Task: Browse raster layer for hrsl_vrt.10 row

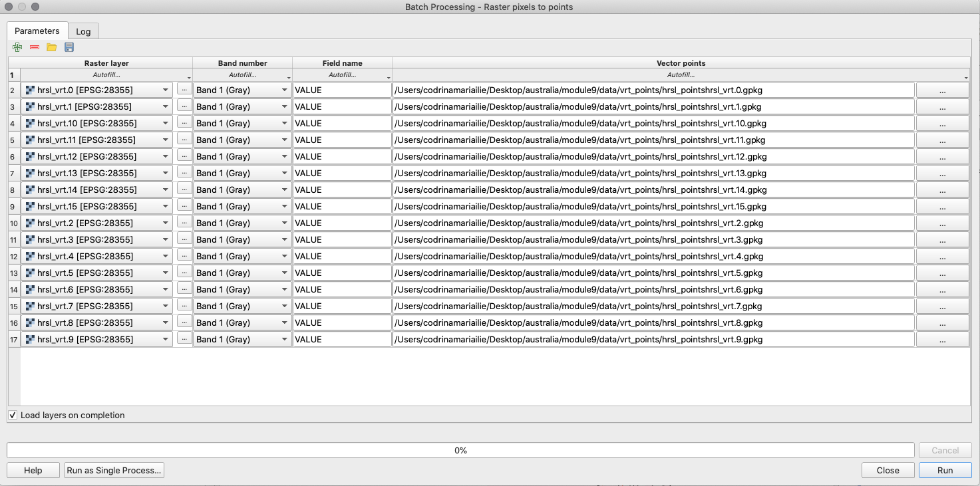Action: (x=184, y=122)
